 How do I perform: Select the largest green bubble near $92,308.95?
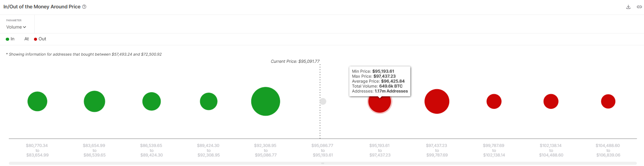(x=266, y=101)
